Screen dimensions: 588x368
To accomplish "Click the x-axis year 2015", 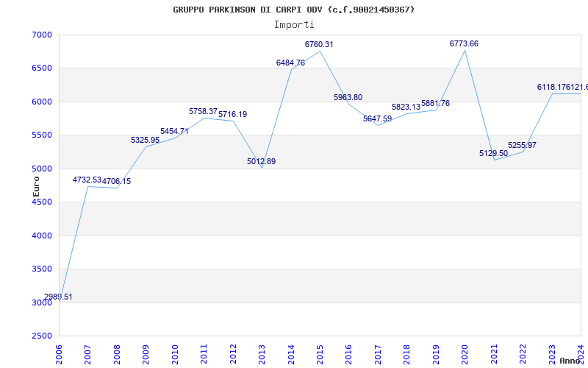I will click(320, 355).
